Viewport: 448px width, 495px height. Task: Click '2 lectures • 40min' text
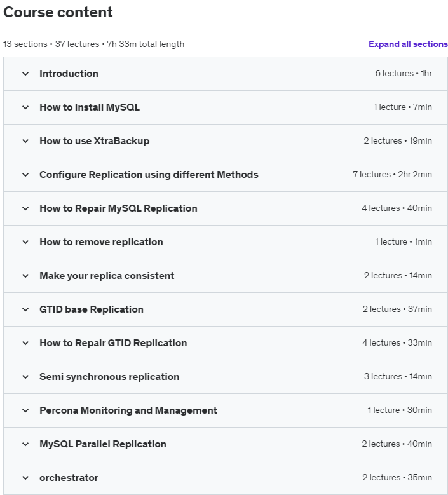397,444
